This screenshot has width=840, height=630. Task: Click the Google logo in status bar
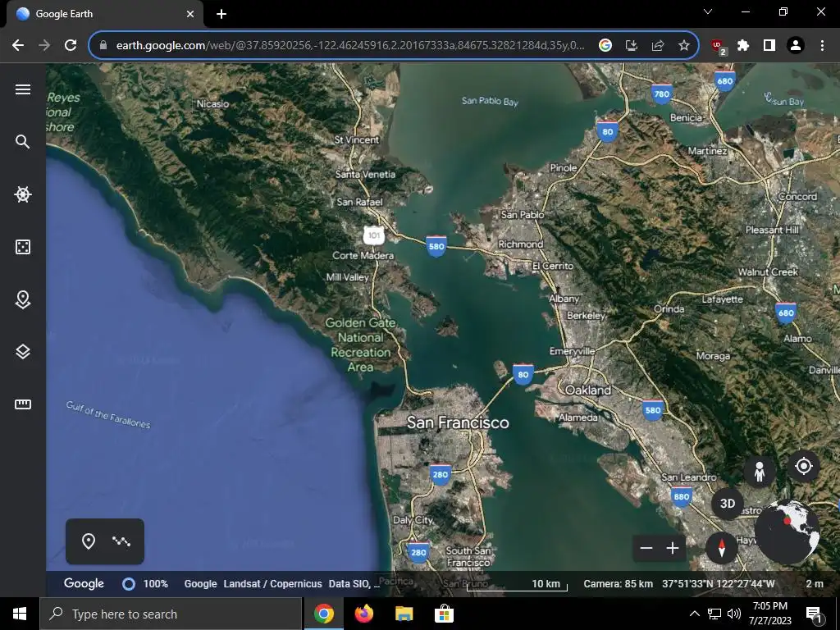click(84, 583)
